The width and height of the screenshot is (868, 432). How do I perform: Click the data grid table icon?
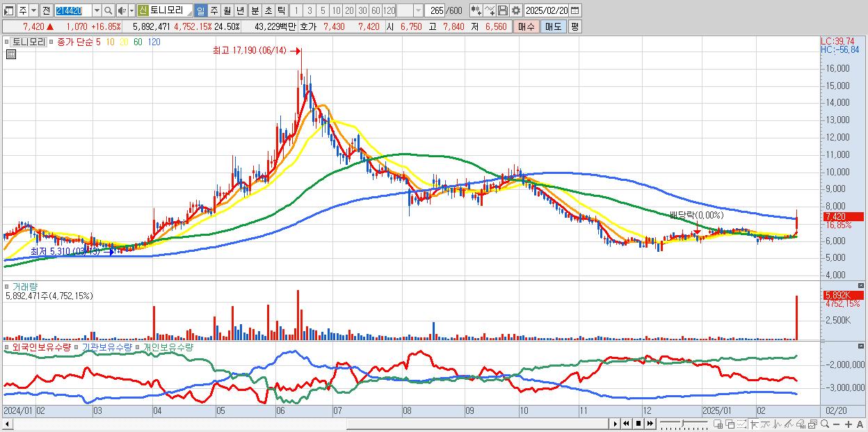tap(10, 54)
